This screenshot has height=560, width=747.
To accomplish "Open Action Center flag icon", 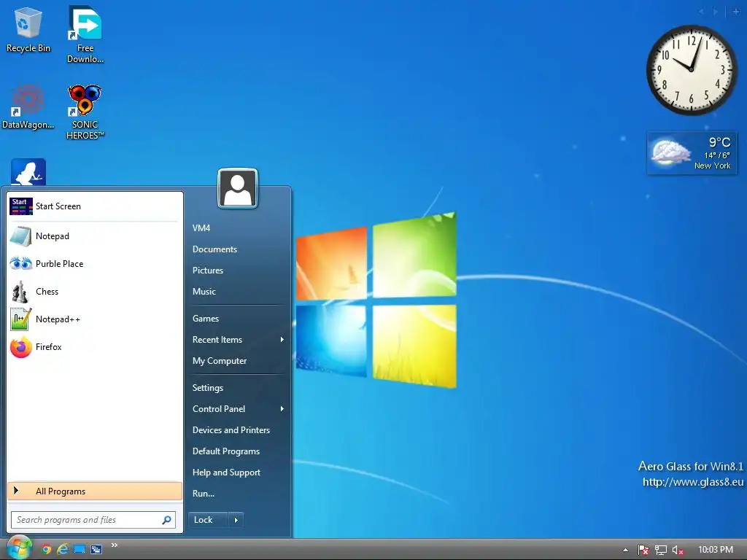I will coord(643,550).
